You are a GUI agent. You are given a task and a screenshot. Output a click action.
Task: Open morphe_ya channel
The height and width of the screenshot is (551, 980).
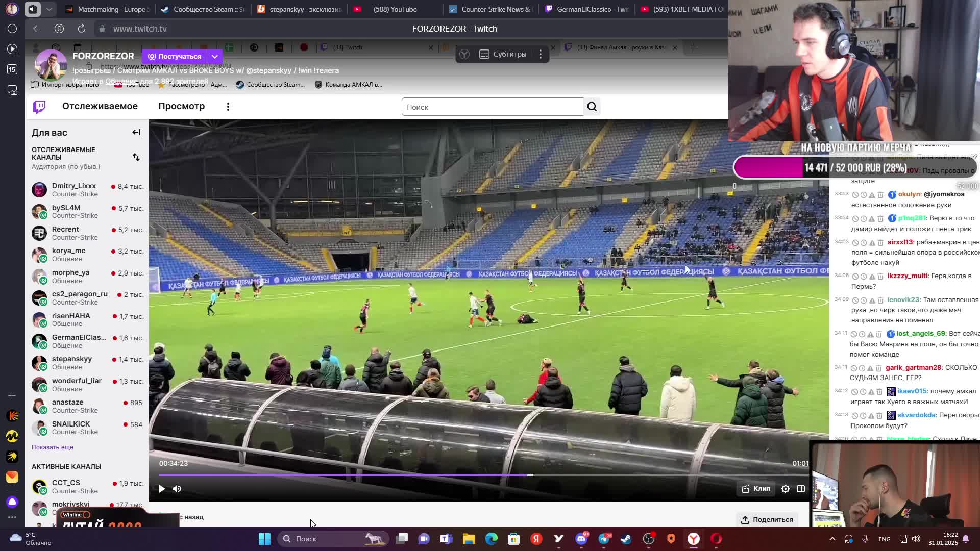tap(87, 277)
